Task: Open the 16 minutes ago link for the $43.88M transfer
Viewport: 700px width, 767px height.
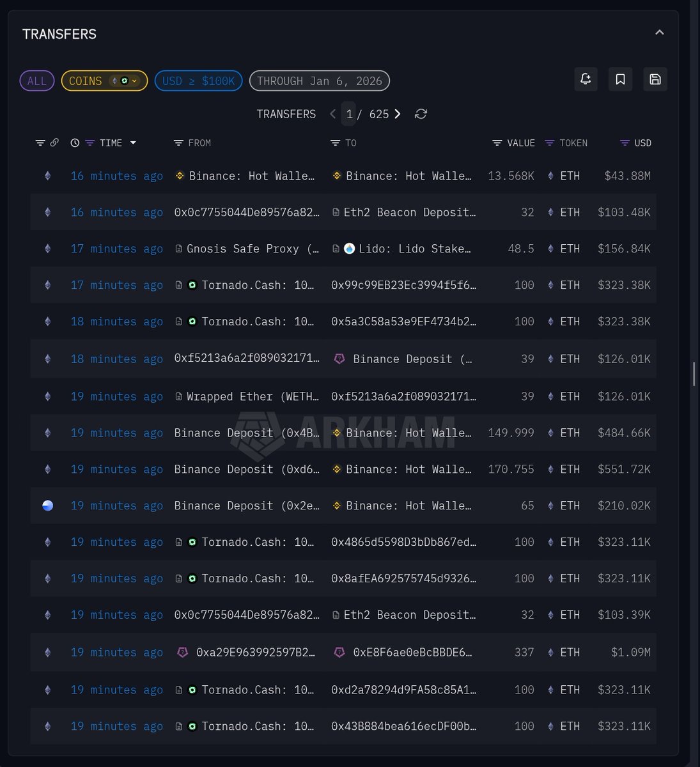Action: point(116,176)
